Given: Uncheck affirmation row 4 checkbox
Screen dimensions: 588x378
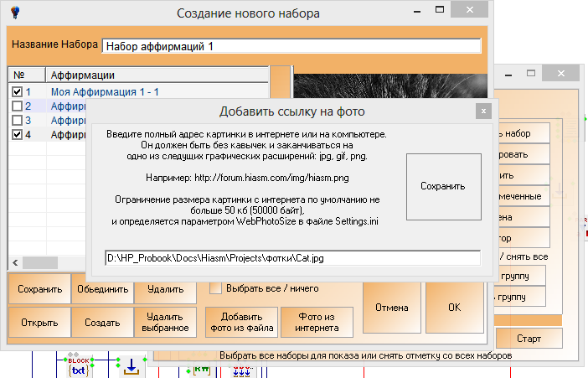Looking at the screenshot, I should tap(17, 134).
